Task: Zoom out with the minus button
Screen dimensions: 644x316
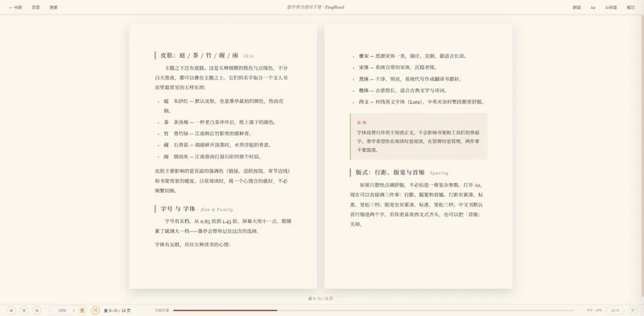Action: coord(50,310)
